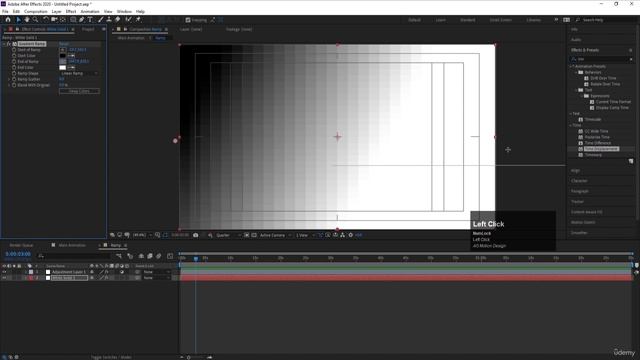This screenshot has width=640, height=360.
Task: Click the End Color white swatch
Action: pos(62,67)
